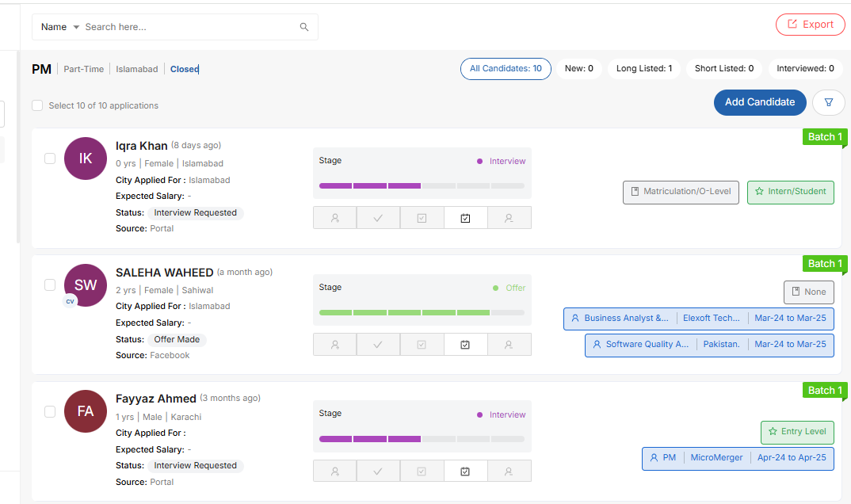
Task: Click checkmark icon in Fayyaz Ahmed's row
Action: (x=378, y=472)
